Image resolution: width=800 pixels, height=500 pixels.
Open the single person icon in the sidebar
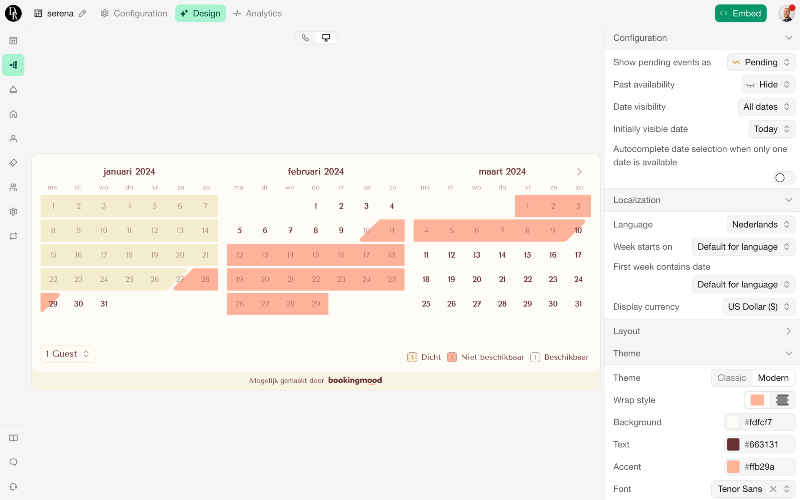point(13,138)
